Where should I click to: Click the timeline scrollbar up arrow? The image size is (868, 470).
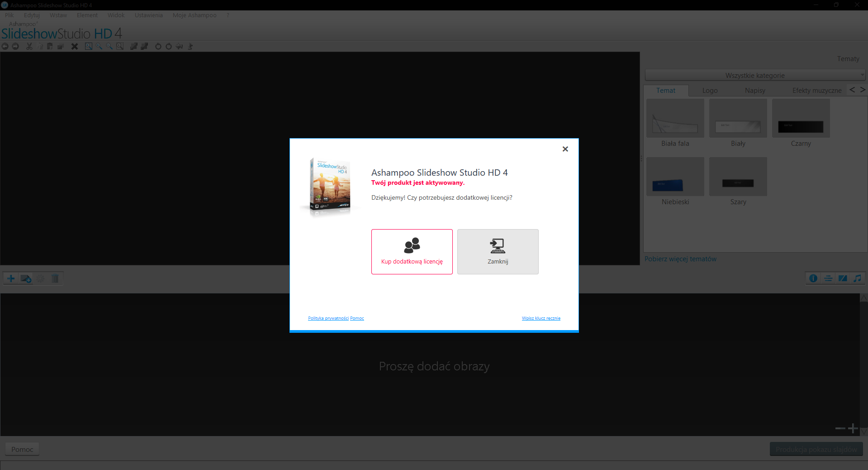(864, 297)
